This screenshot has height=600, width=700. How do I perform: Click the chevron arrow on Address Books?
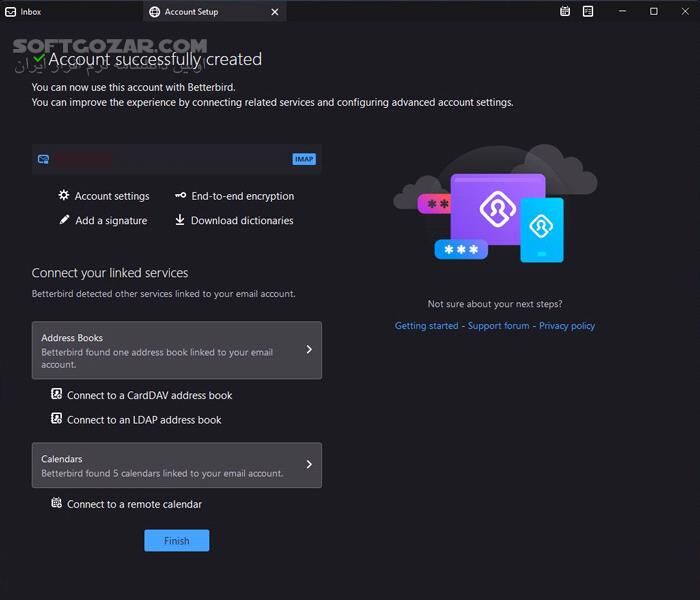pos(309,350)
